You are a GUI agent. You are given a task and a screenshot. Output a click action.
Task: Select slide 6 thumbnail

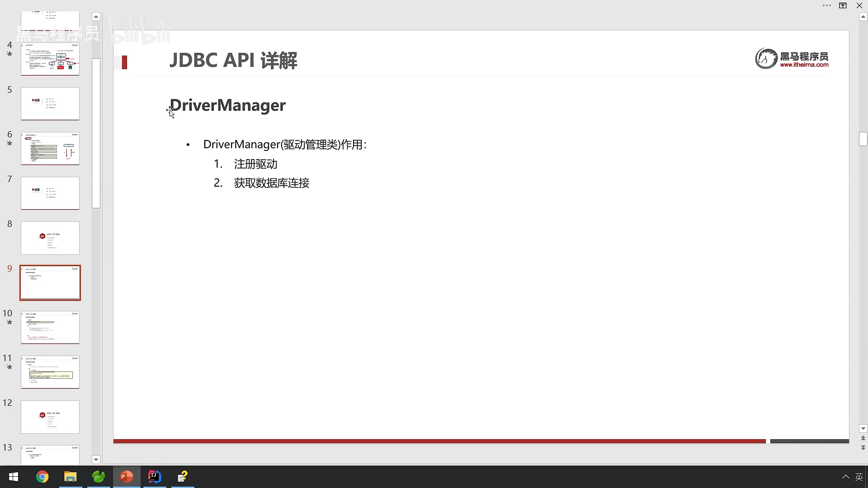pos(50,148)
